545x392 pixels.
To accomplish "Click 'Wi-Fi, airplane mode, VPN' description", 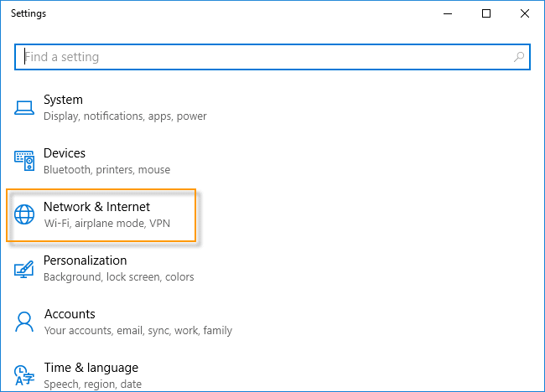I will (x=108, y=224).
